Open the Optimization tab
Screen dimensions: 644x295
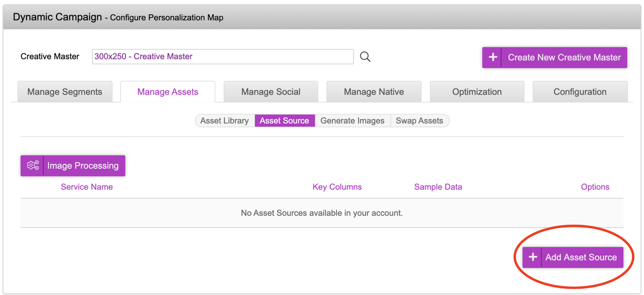(x=477, y=92)
